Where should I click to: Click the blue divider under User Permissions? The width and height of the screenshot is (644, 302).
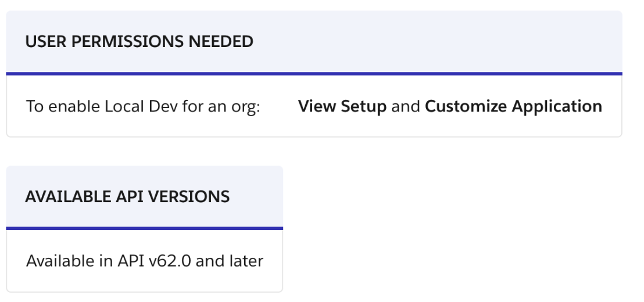click(314, 74)
